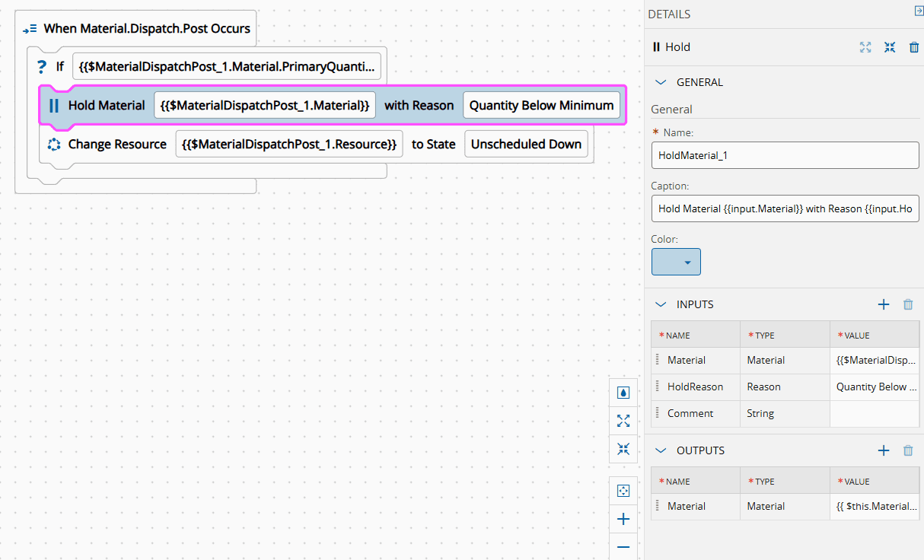Viewport: 924px width, 560px height.
Task: Click the expand icon in the Hold header
Action: [865, 47]
